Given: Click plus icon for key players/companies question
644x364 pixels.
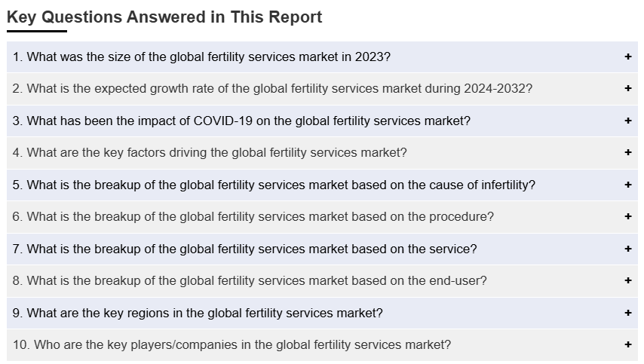Looking at the screenshot, I should coord(627,344).
